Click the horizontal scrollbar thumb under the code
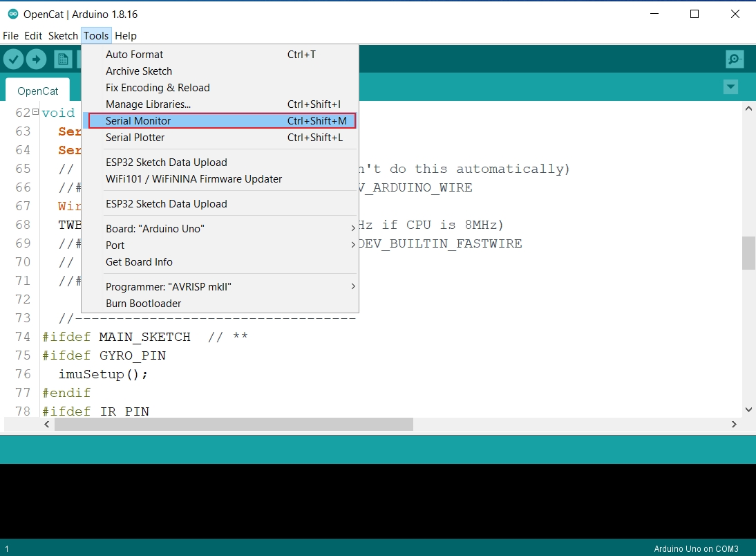This screenshot has height=556, width=756. [234, 424]
